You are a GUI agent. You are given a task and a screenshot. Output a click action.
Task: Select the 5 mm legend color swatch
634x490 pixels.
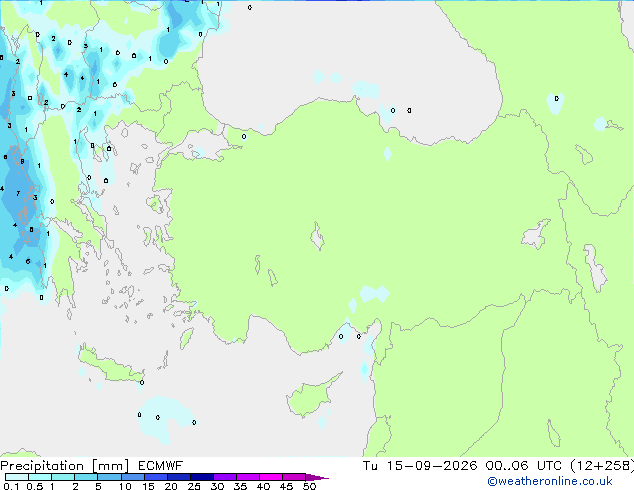(x=109, y=477)
